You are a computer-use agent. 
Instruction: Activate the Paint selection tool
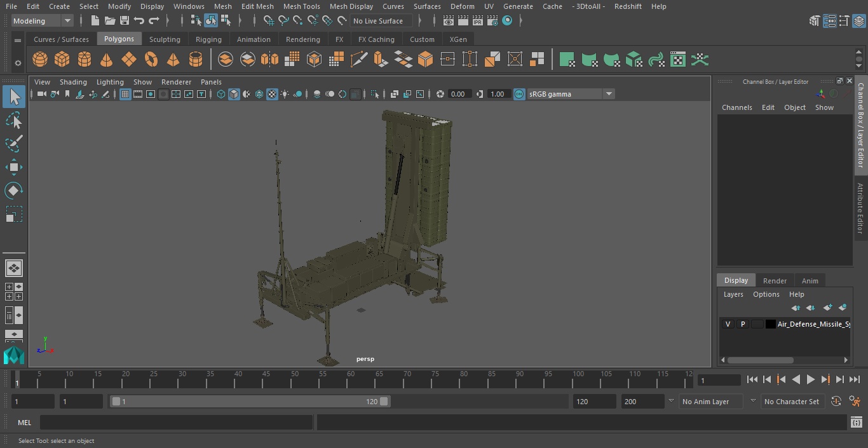point(14,144)
